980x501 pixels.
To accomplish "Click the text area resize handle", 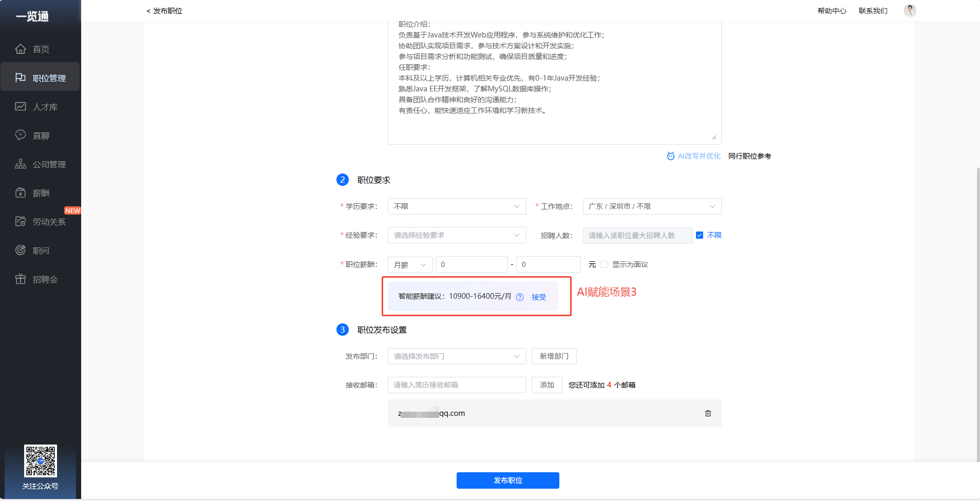I will (x=714, y=137).
